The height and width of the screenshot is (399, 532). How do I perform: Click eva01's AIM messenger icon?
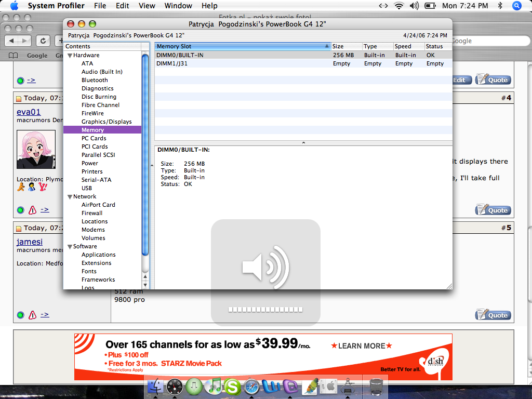[21, 187]
